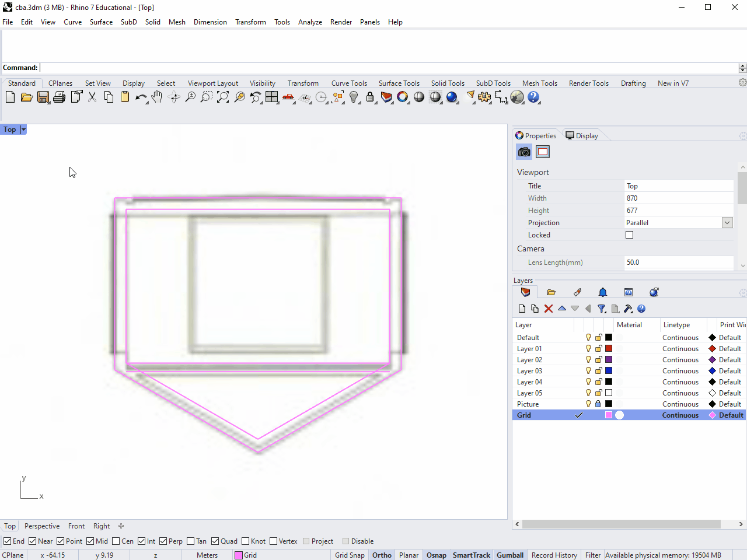Image resolution: width=747 pixels, height=560 pixels.
Task: Toggle the Quad osnap checkbox
Action: pos(215,541)
